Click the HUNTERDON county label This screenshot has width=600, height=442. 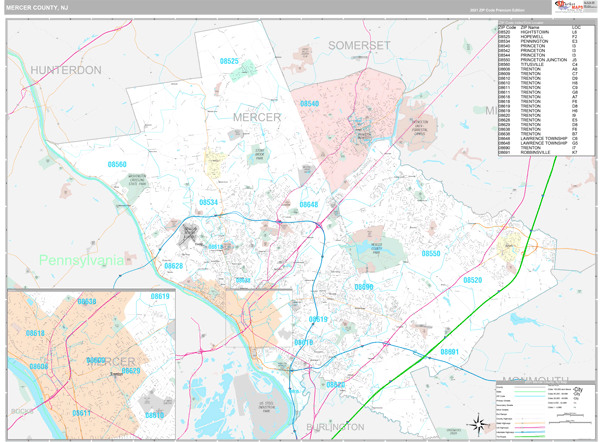[x=66, y=70]
